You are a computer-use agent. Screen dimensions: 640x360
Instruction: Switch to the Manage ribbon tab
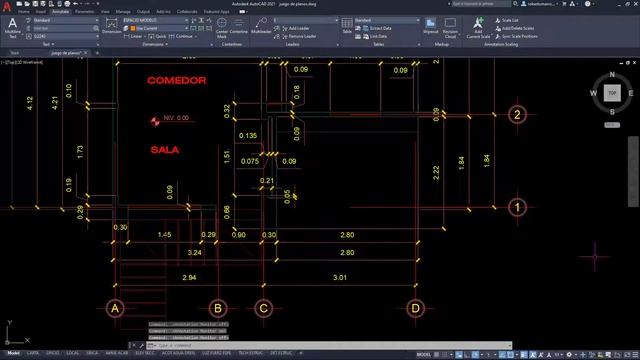pyautogui.click(x=123, y=12)
